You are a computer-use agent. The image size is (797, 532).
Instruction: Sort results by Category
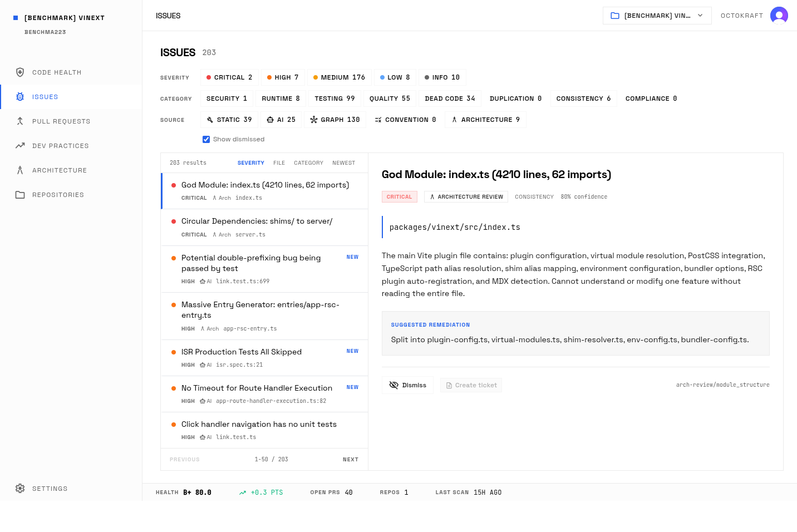[309, 163]
